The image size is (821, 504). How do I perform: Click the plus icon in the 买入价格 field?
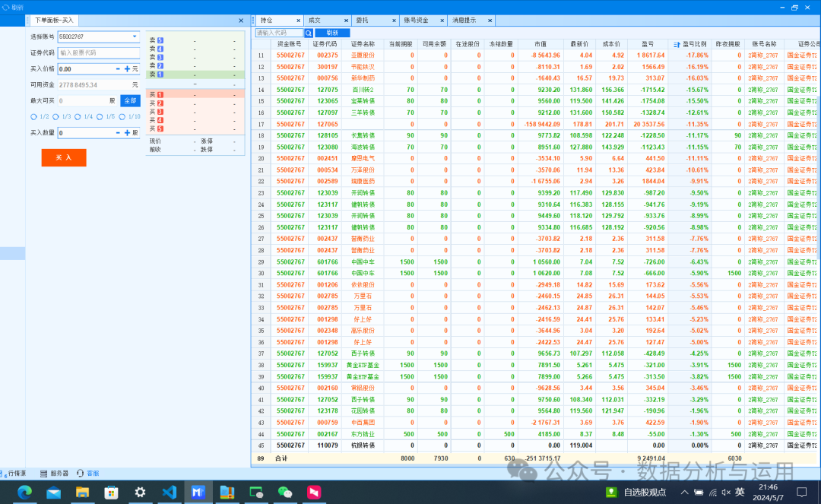[x=127, y=68]
